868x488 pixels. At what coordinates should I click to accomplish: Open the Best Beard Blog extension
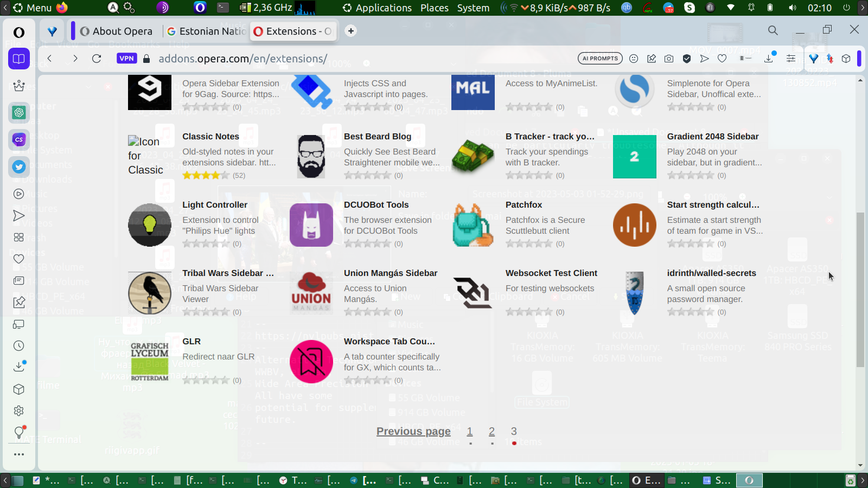378,136
